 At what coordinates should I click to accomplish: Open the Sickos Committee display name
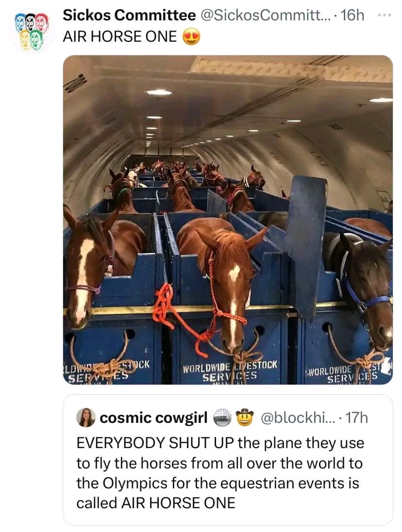tap(129, 15)
